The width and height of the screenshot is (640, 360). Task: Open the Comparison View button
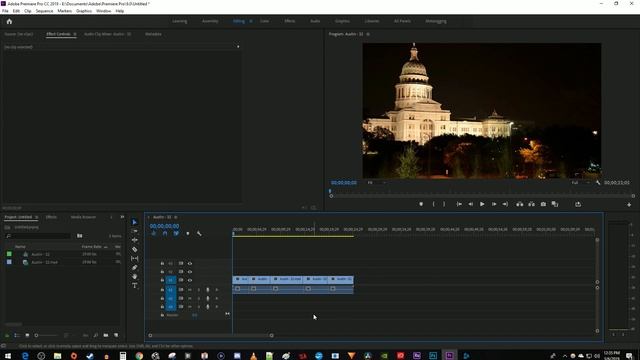(x=555, y=204)
